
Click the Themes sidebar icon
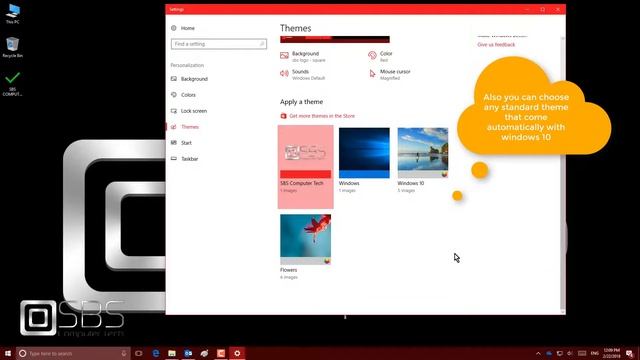174,127
